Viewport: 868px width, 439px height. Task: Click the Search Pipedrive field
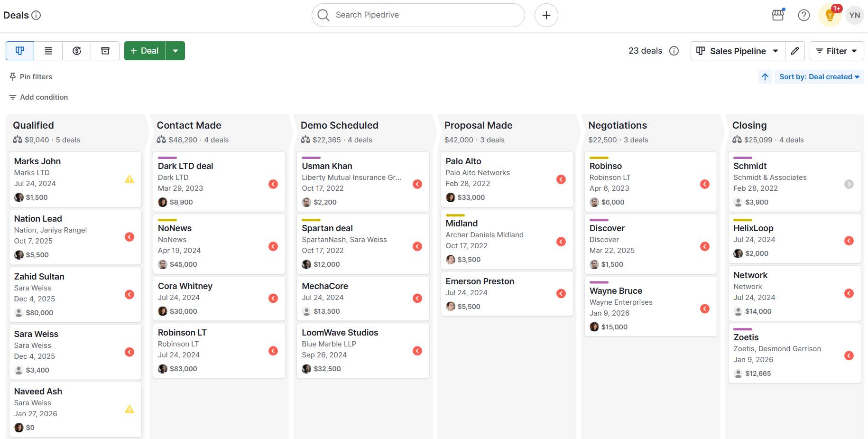point(417,15)
